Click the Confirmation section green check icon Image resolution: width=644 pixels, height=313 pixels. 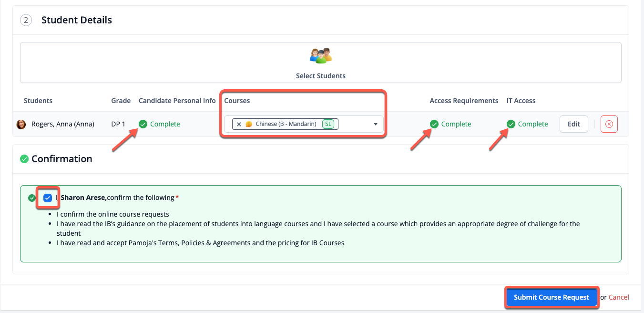(24, 159)
